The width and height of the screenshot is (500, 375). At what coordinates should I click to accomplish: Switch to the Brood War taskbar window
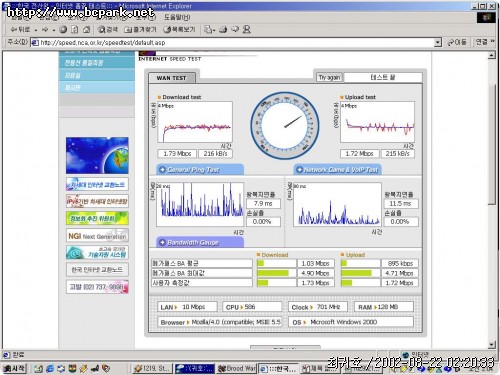tap(236, 368)
